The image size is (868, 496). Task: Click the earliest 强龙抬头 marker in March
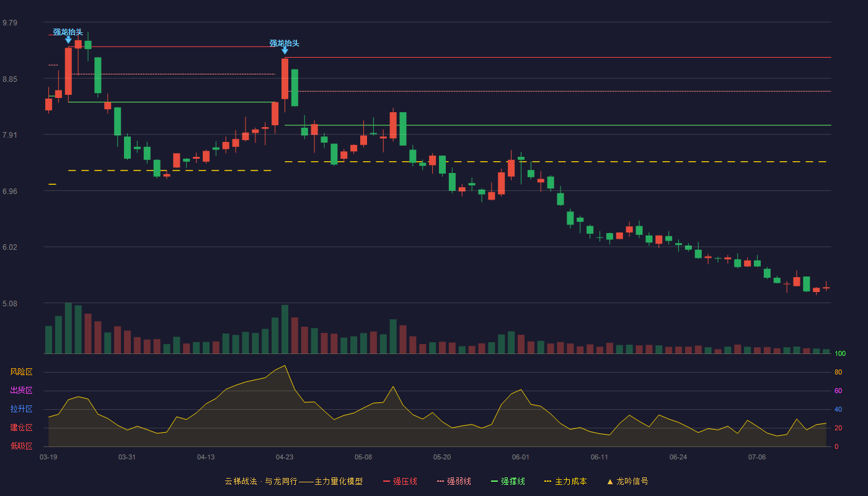point(68,32)
